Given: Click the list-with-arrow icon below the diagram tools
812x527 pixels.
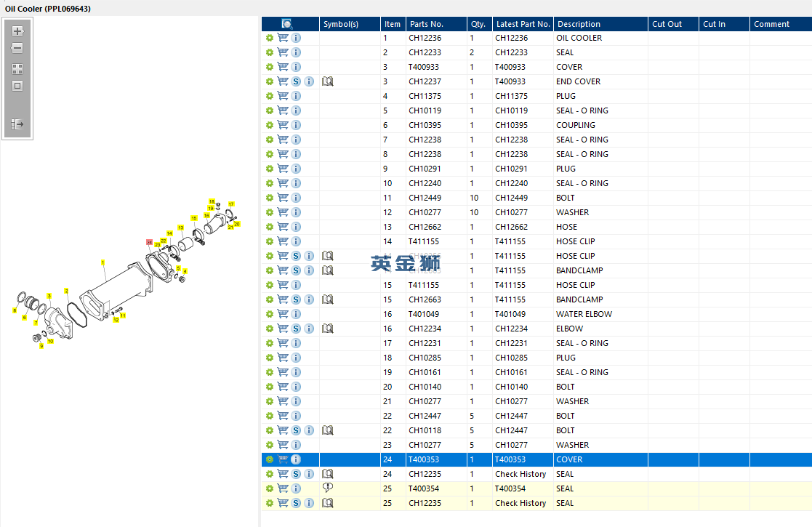Looking at the screenshot, I should click(17, 124).
